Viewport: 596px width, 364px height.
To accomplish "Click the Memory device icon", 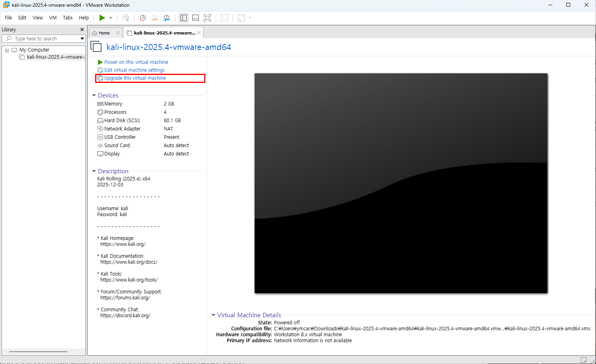I will 100,104.
